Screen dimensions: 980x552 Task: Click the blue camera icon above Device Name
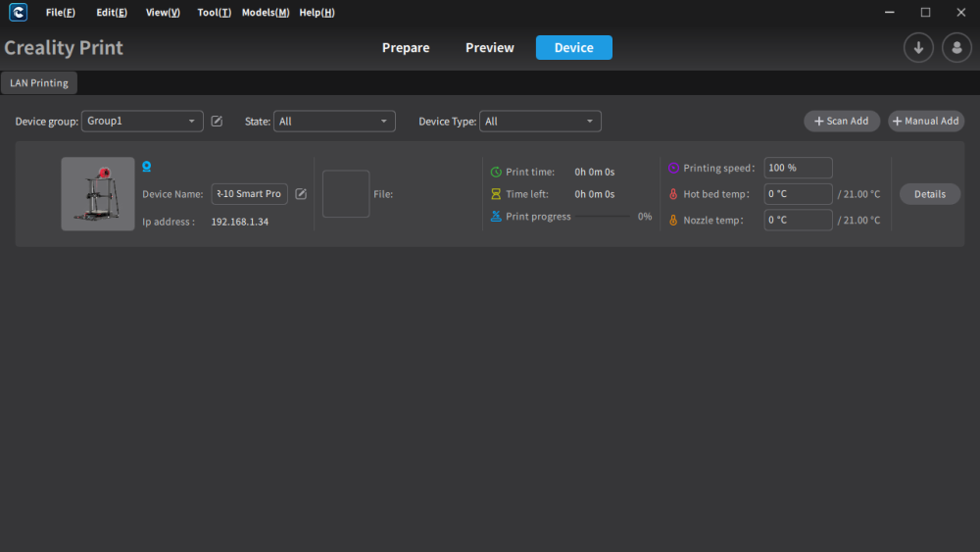(146, 167)
